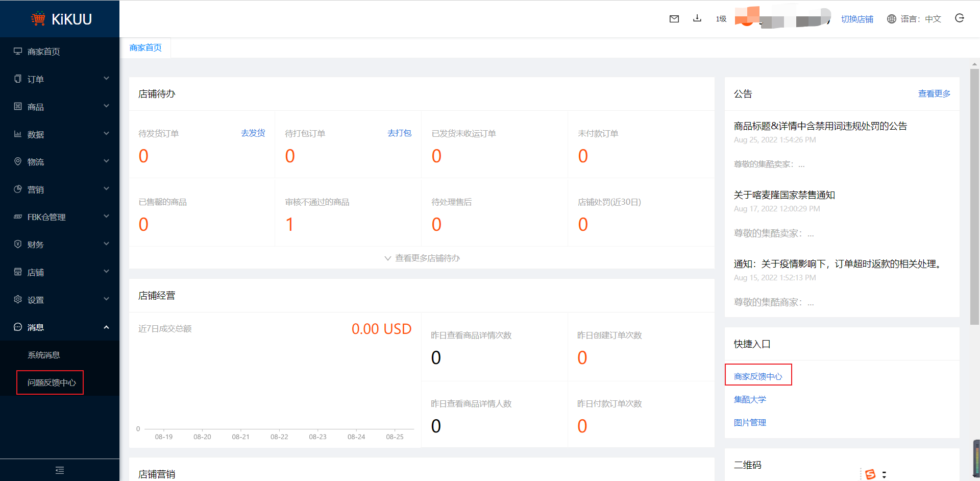The image size is (980, 481).
Task: Click the Sogou input method S icon
Action: click(871, 474)
